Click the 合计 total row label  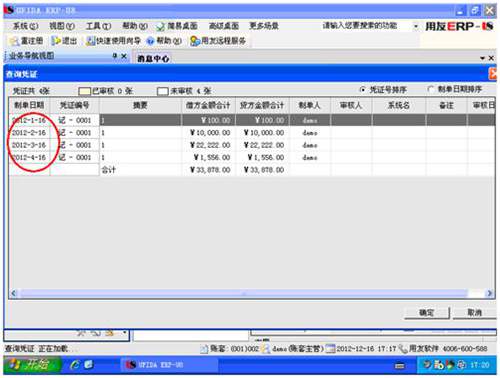[x=109, y=170]
